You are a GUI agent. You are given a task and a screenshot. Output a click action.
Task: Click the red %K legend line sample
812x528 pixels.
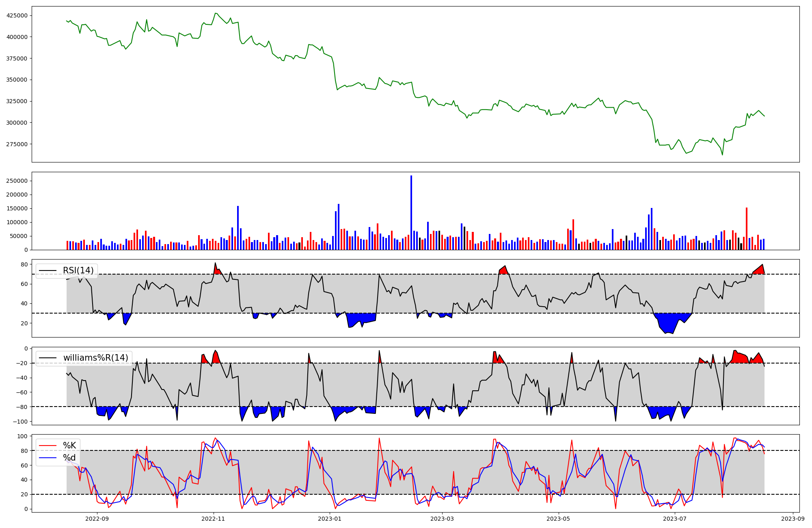tap(48, 446)
